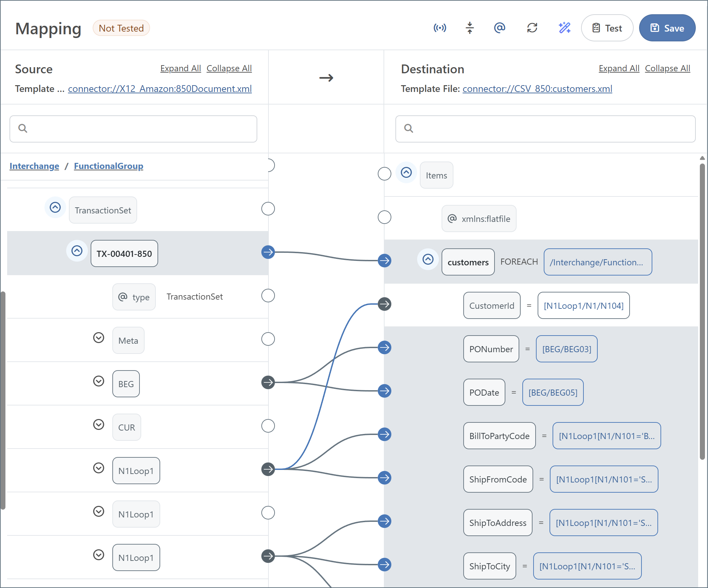Click the blue arrow connector beside TX-00401-850
708x588 pixels.
(268, 252)
